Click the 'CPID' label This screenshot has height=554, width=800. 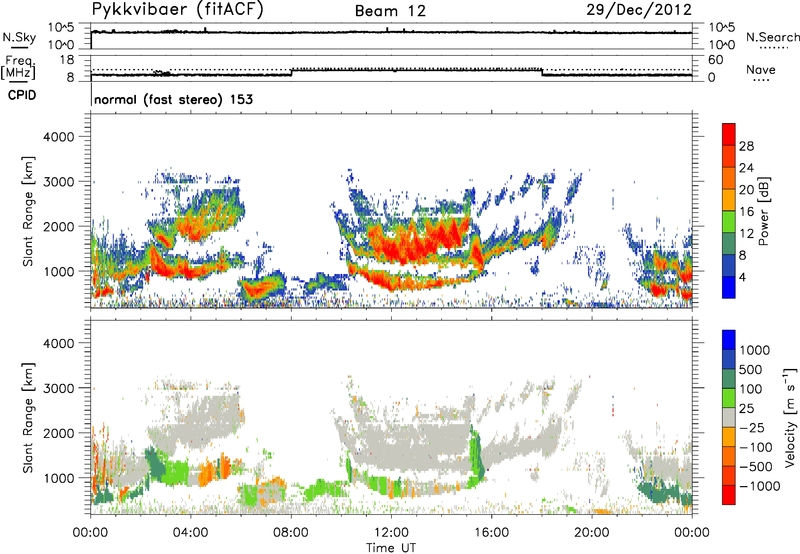[22, 95]
